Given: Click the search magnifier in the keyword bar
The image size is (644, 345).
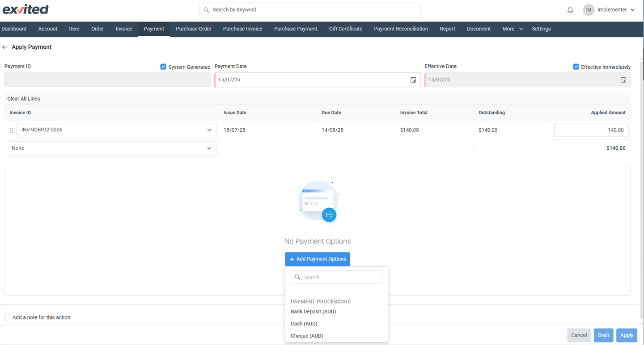Looking at the screenshot, I should click(206, 10).
